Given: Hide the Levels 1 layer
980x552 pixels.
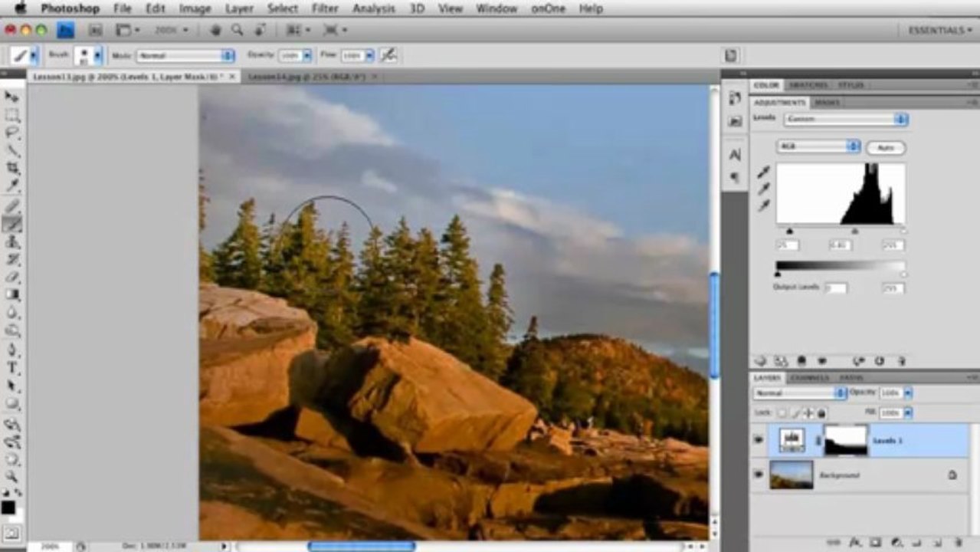Looking at the screenshot, I should [x=759, y=440].
